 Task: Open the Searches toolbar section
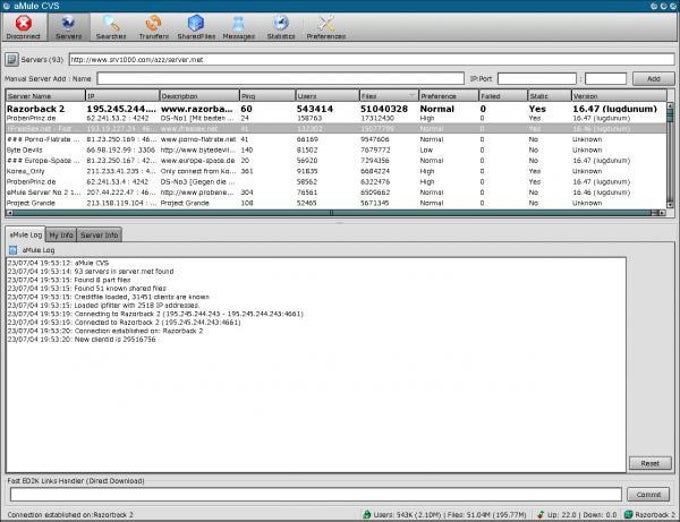[x=111, y=27]
